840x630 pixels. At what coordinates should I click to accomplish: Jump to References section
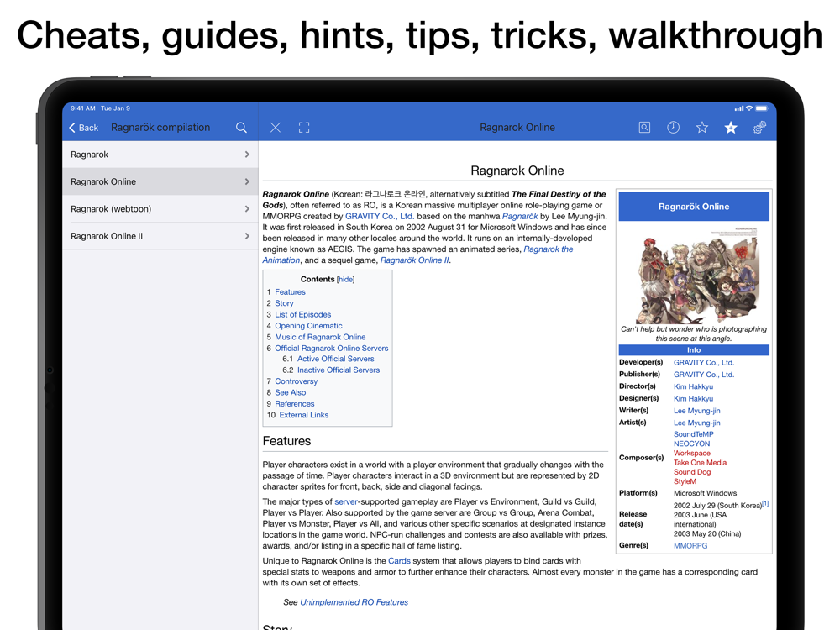pyautogui.click(x=294, y=404)
